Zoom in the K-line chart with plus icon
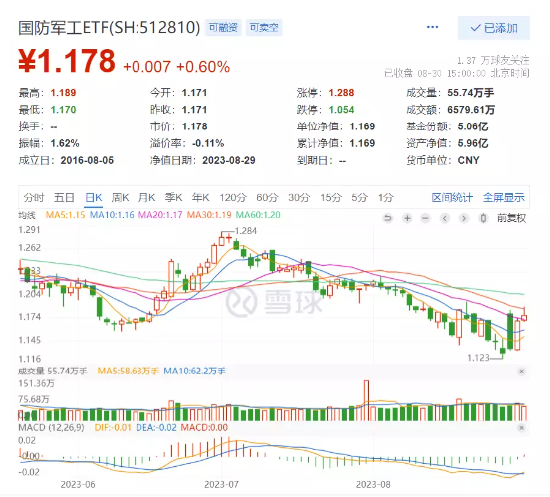This screenshot has height=497, width=550. point(407,219)
